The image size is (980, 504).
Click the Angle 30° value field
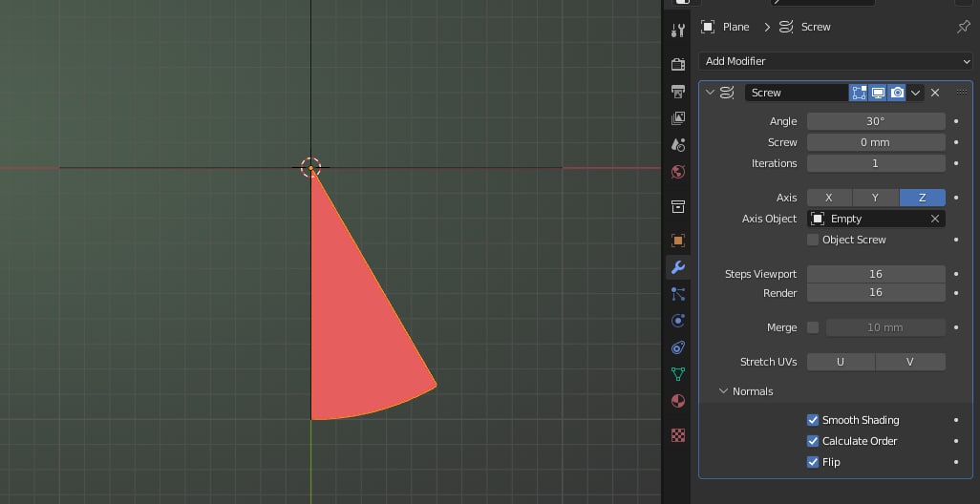(x=875, y=121)
